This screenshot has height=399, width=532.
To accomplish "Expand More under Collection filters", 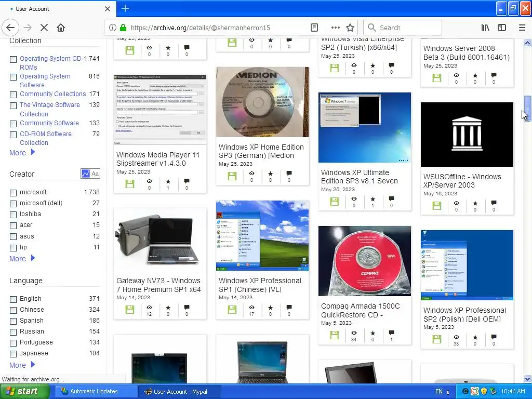I will 22,153.
